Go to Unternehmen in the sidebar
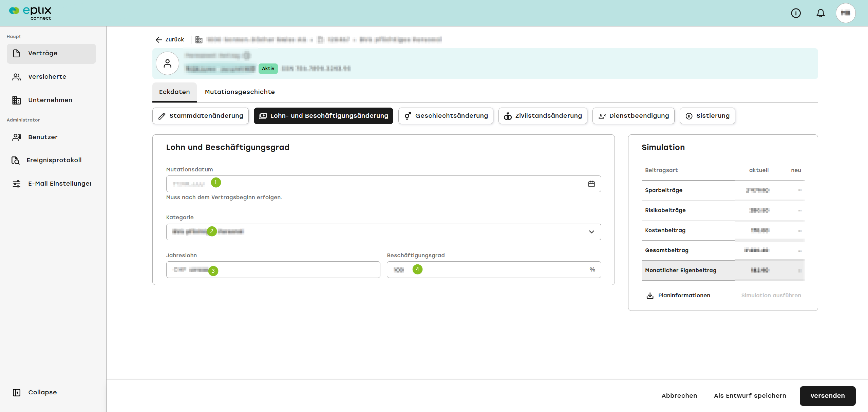 (x=51, y=100)
